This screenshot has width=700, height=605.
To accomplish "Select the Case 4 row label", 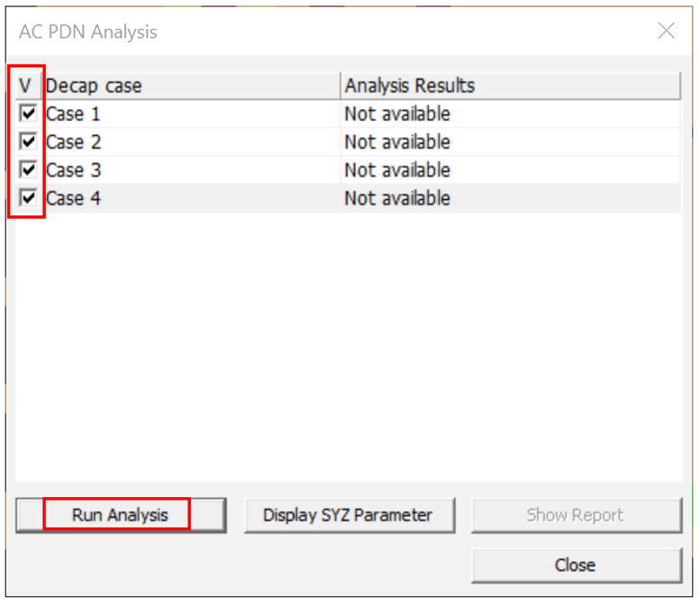I will (x=74, y=198).
